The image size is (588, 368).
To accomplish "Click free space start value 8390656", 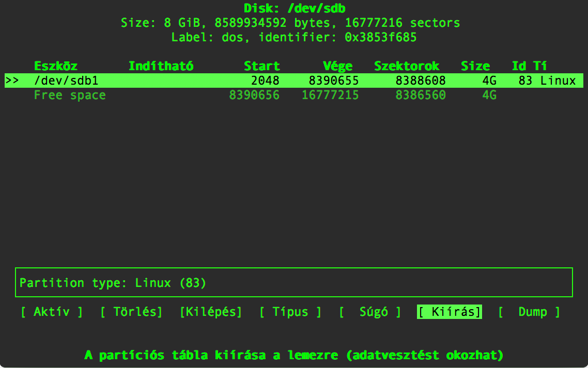I will coord(254,95).
